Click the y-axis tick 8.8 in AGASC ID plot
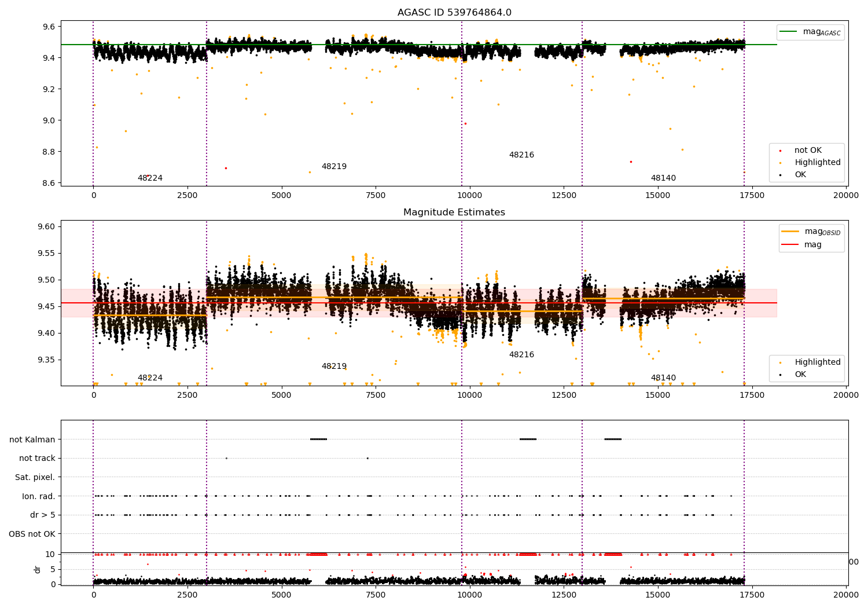868x608 pixels. coord(49,152)
